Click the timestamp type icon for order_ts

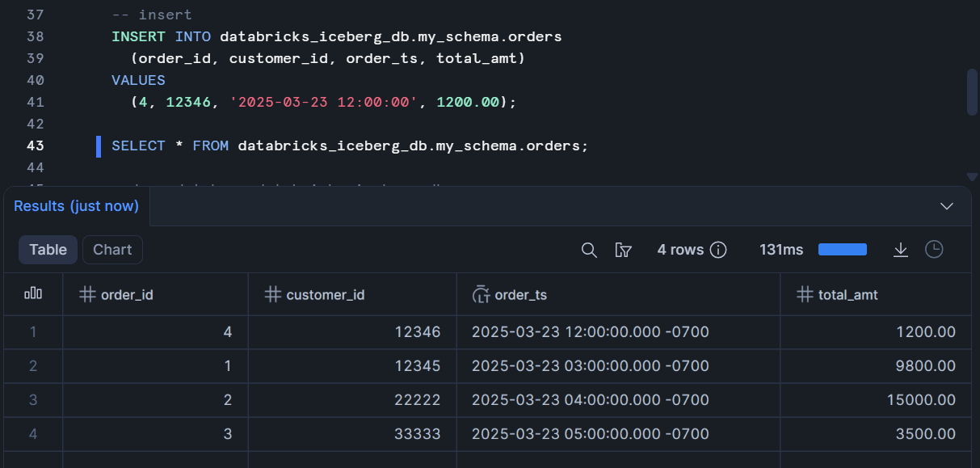(x=481, y=295)
